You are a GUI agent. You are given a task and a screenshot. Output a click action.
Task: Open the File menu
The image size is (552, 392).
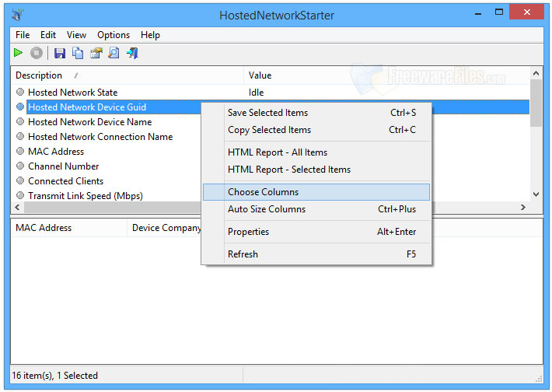tap(23, 35)
